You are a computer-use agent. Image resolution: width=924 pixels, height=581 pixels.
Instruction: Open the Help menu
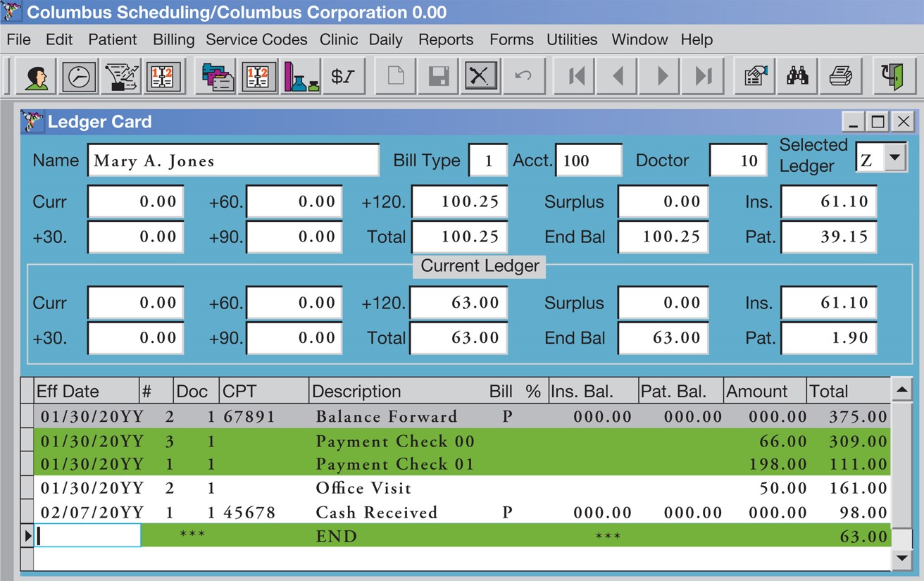[x=697, y=39]
